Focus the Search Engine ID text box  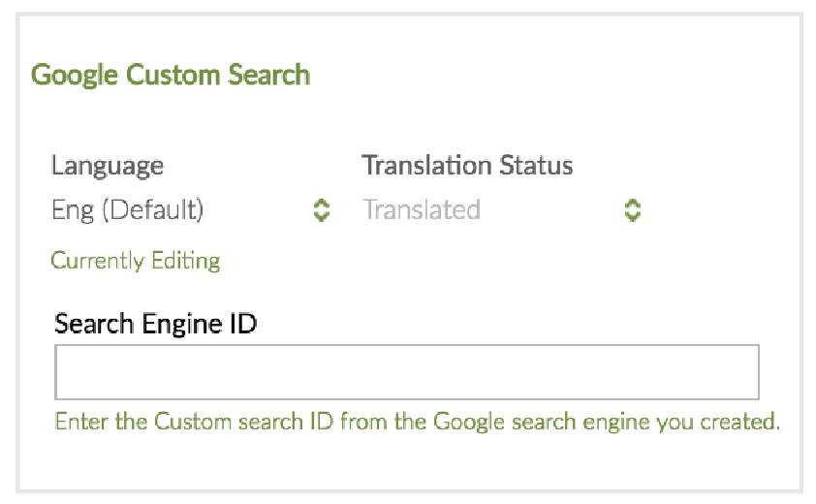point(406,372)
